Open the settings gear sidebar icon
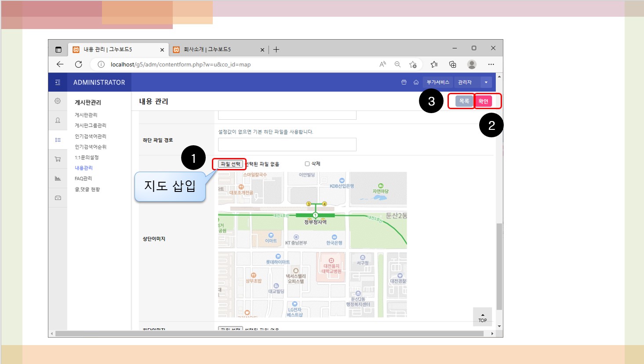The height and width of the screenshot is (364, 644). coord(58,101)
